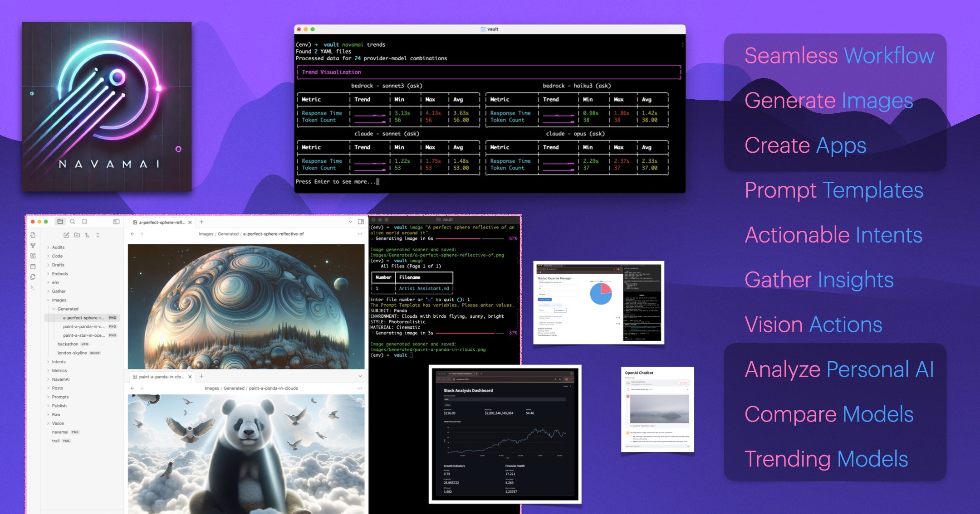Open the search icon in Obsidian sidebar
The width and height of the screenshot is (980, 514).
[72, 222]
